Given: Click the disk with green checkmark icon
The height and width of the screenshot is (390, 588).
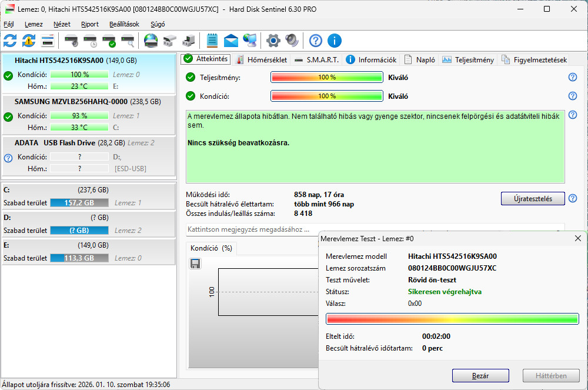Looking at the screenshot, I should point(109,41).
